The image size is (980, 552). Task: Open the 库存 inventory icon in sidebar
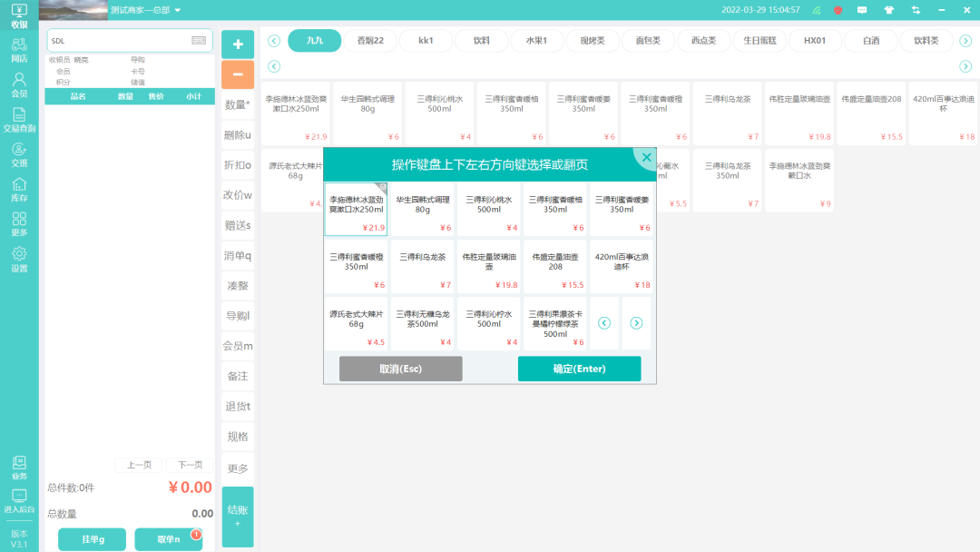(x=19, y=189)
